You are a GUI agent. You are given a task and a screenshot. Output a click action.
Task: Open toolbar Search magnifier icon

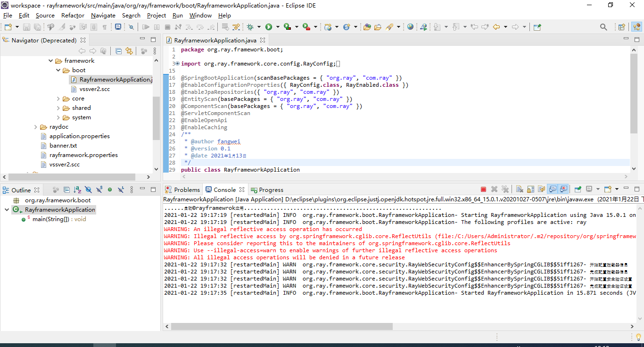click(x=603, y=27)
